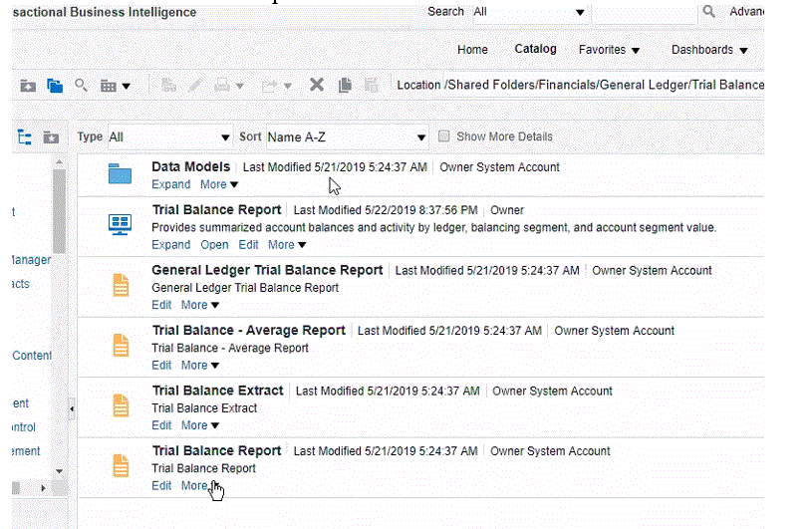Open the Dashboards menu
812x529 pixels.
click(x=708, y=50)
